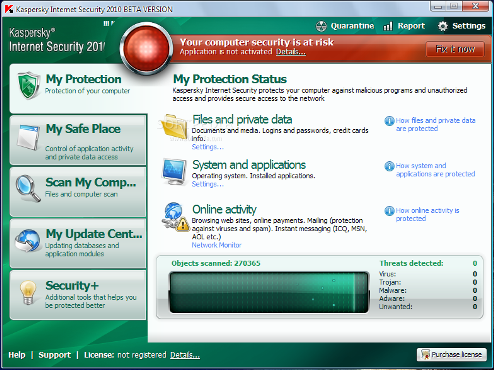Image resolution: width=494 pixels, height=370 pixels.
Task: Open license Details link in footer
Action: [185, 355]
